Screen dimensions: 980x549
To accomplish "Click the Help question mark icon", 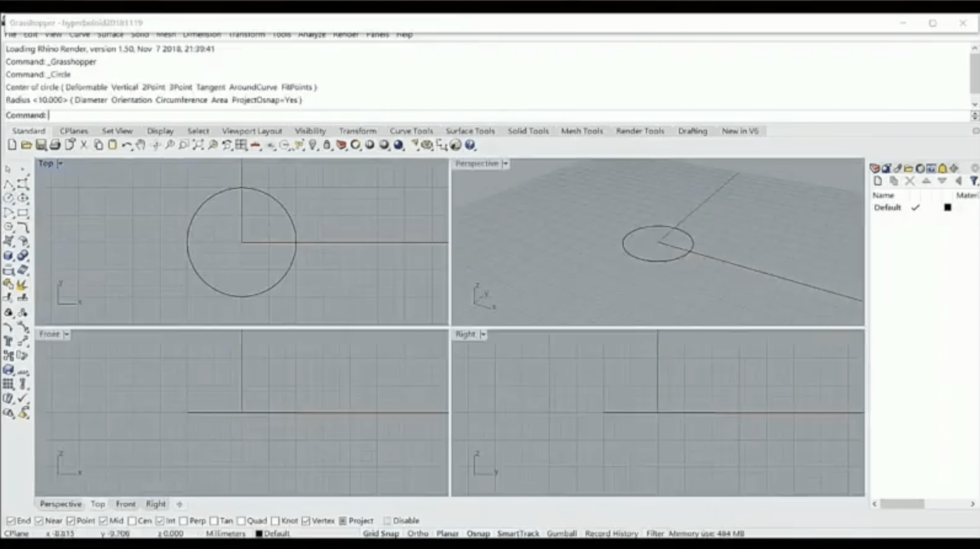I will [470, 145].
